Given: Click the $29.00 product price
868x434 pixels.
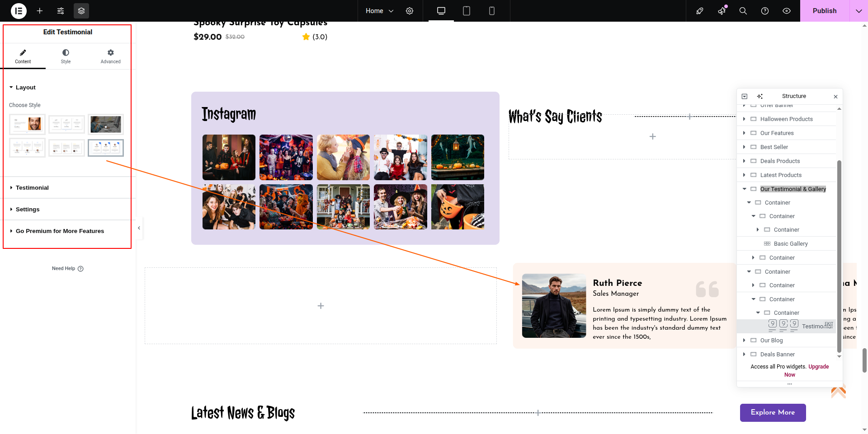Looking at the screenshot, I should pos(208,37).
